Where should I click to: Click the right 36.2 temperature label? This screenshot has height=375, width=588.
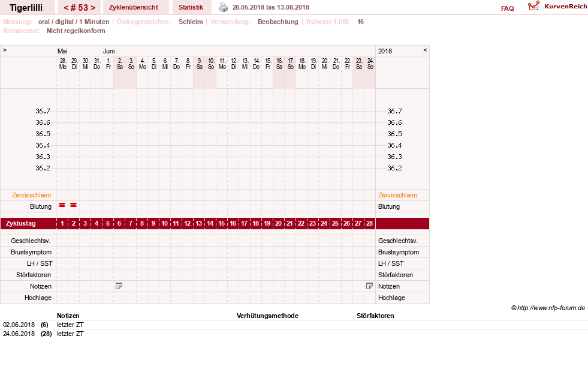(394, 168)
